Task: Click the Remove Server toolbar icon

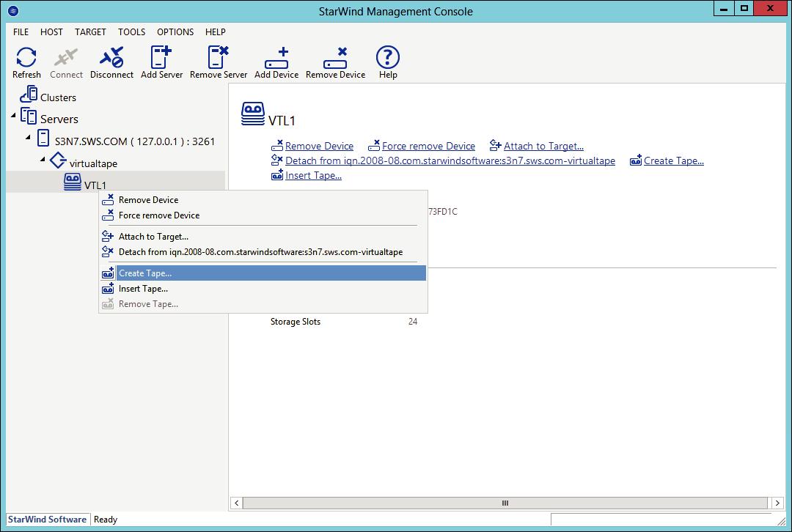Action: [x=219, y=56]
